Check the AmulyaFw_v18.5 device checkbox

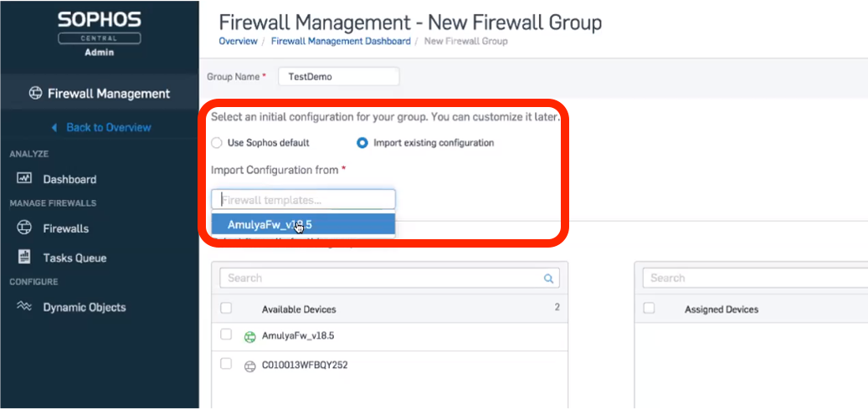point(226,335)
